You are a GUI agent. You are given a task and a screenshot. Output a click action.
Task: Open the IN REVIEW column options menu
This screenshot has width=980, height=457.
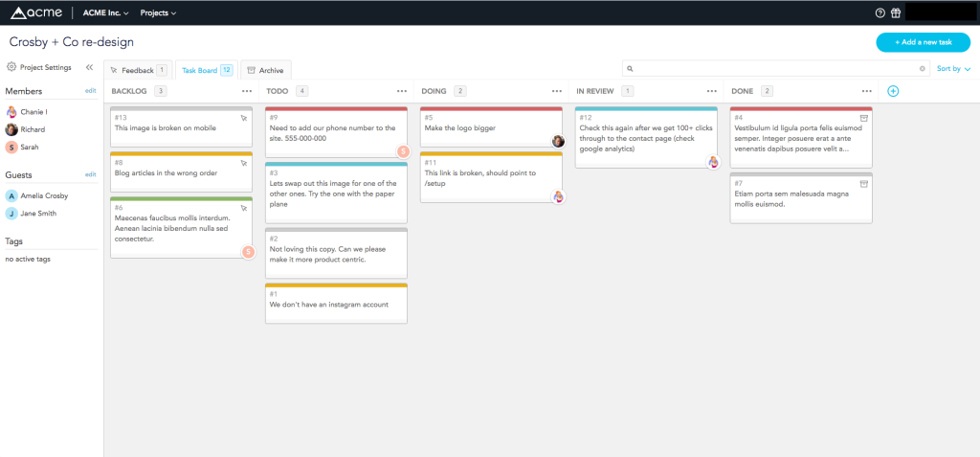[x=712, y=91]
